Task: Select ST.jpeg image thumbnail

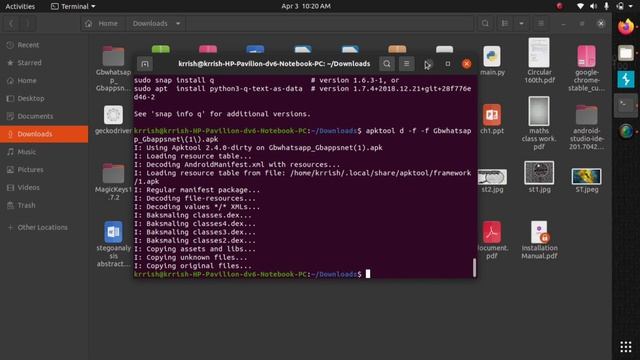Action: click(587, 176)
